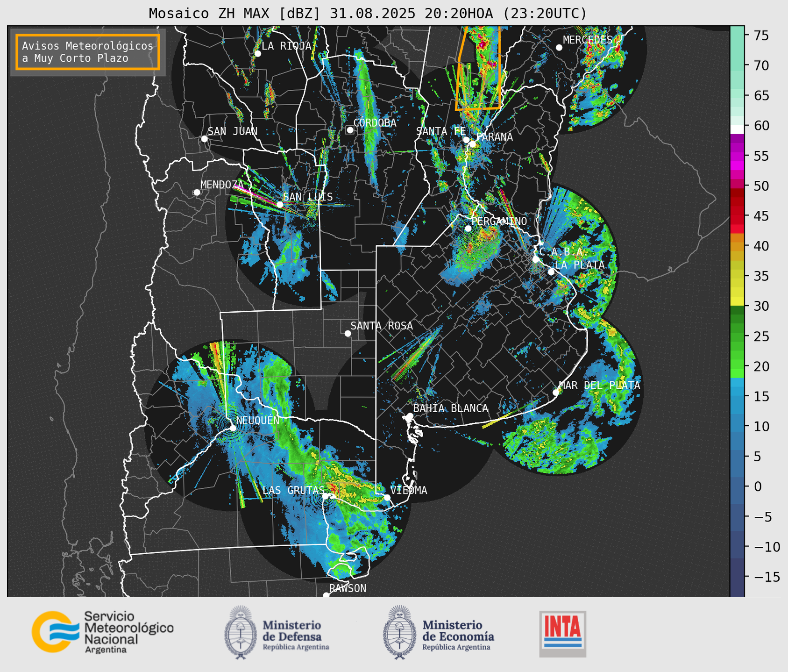Click the Servicio Meteorológico Nacional logo

click(x=103, y=631)
